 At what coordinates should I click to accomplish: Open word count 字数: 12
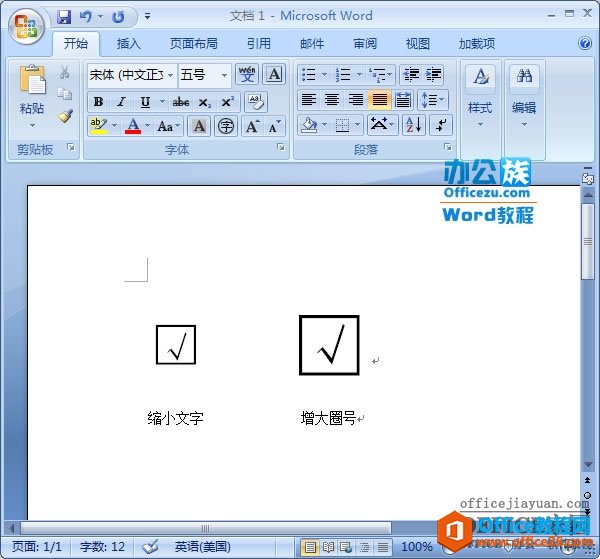(x=102, y=546)
